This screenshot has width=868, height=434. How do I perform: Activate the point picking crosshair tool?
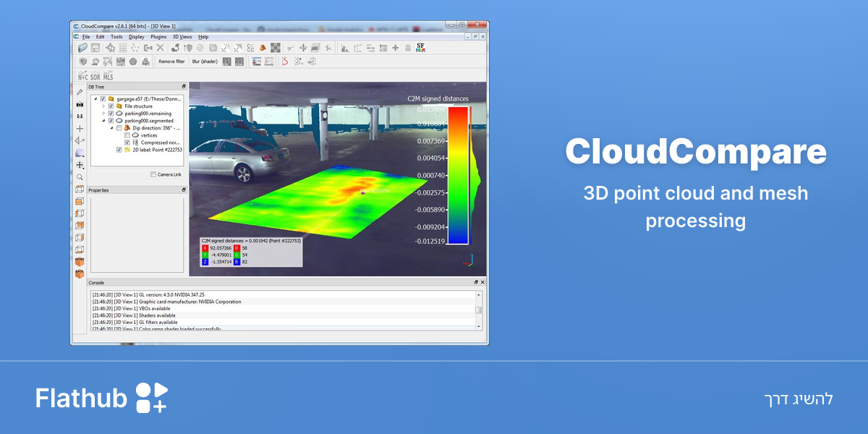coord(110,48)
